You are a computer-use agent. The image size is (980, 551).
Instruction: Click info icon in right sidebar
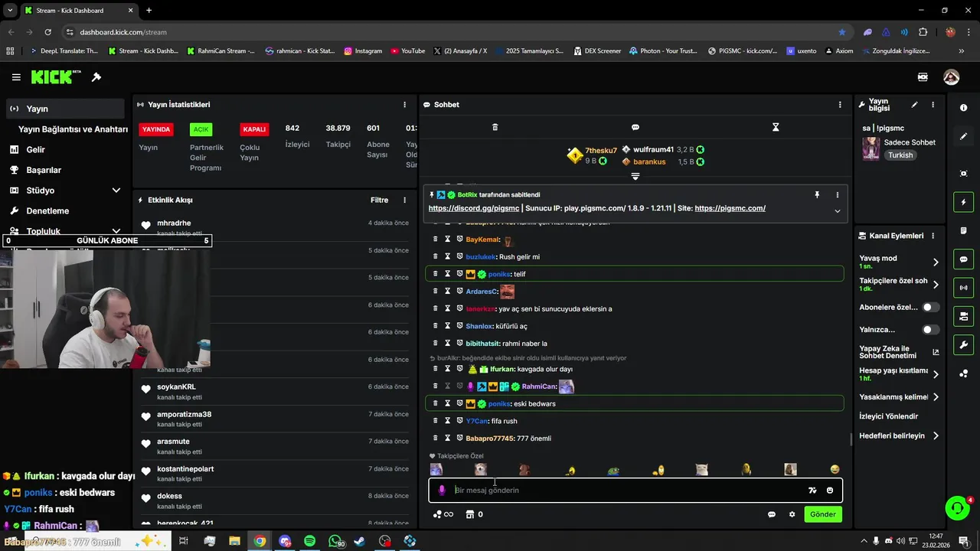tap(963, 108)
